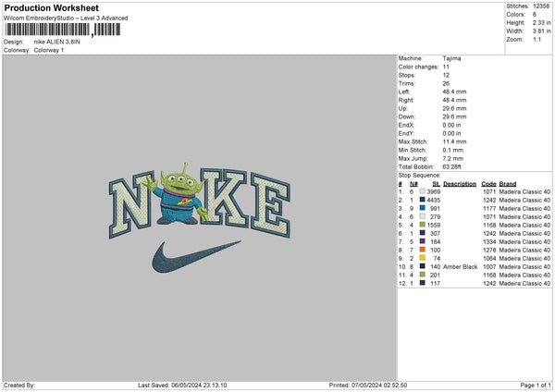Viewport: 555px width, 392px height.
Task: Click the Printed date 07/05/2024
Action: (x=366, y=385)
